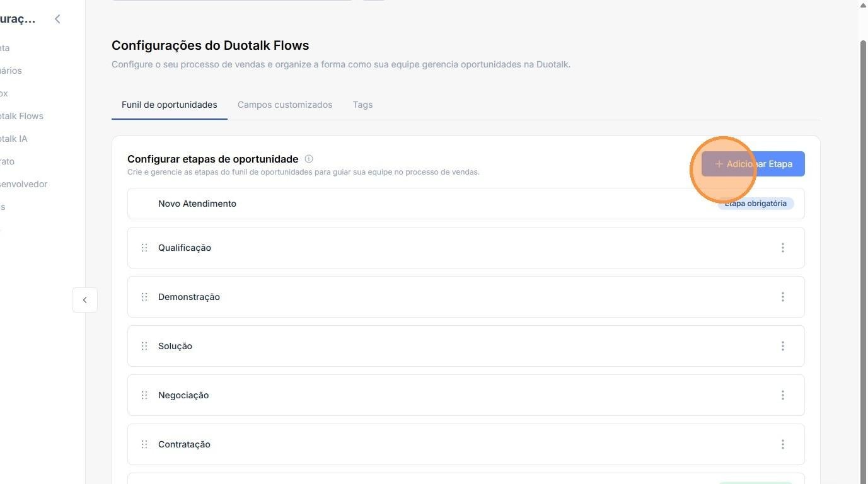Click the Etapa obrigatória badge

click(756, 204)
